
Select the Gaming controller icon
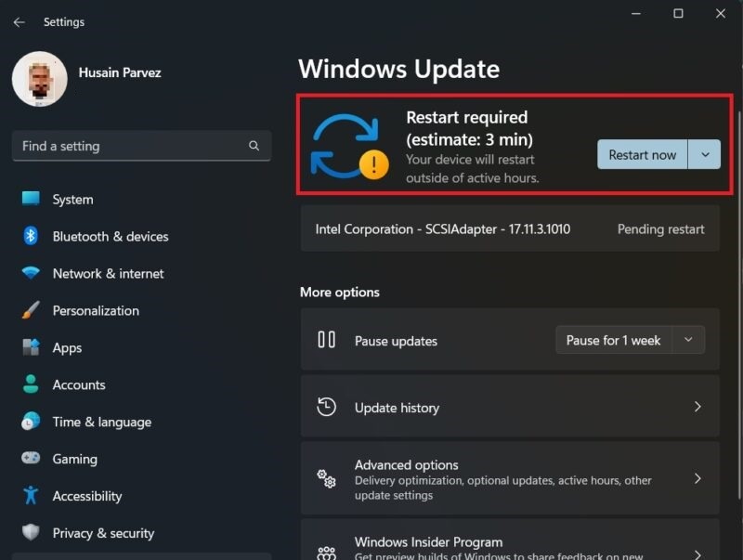pyautogui.click(x=31, y=459)
